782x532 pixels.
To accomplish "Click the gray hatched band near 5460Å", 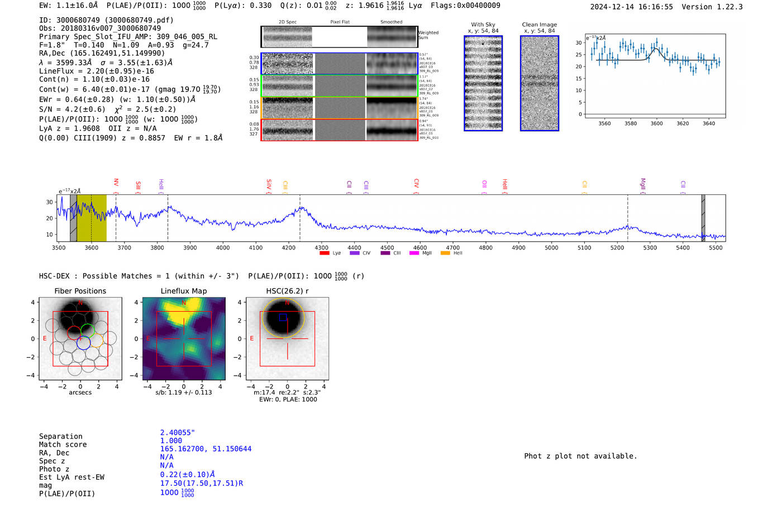I will pyautogui.click(x=703, y=218).
